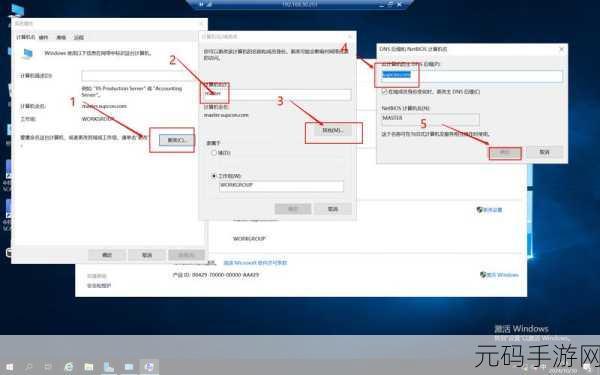This screenshot has height=375, width=600.
Task: Open the Microsoft software license terms link
Action: click(x=255, y=263)
